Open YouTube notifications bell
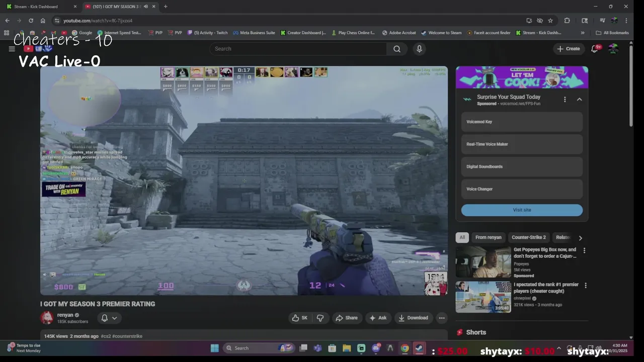This screenshot has width=644, height=362. coord(595,48)
